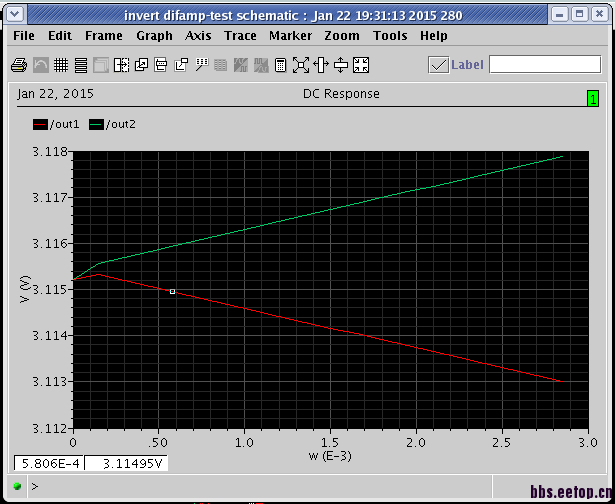Click the first greyed-out waveform icon

click(x=240, y=65)
